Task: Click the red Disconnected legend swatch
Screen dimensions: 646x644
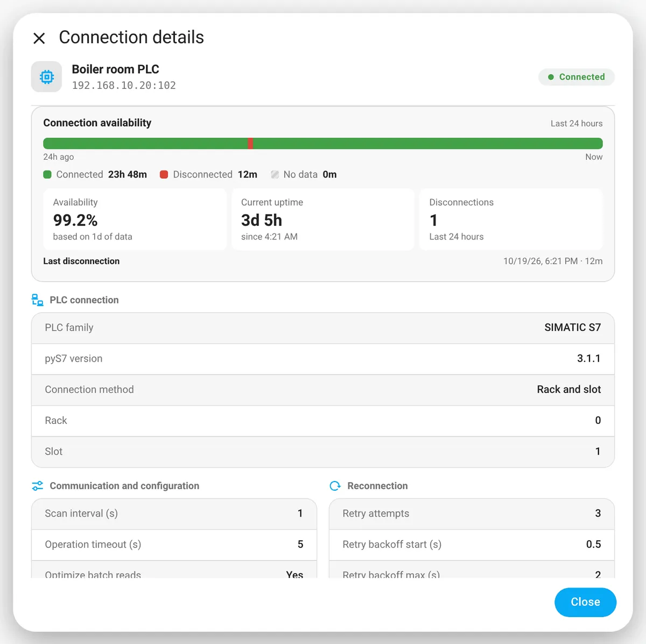Action: tap(164, 174)
